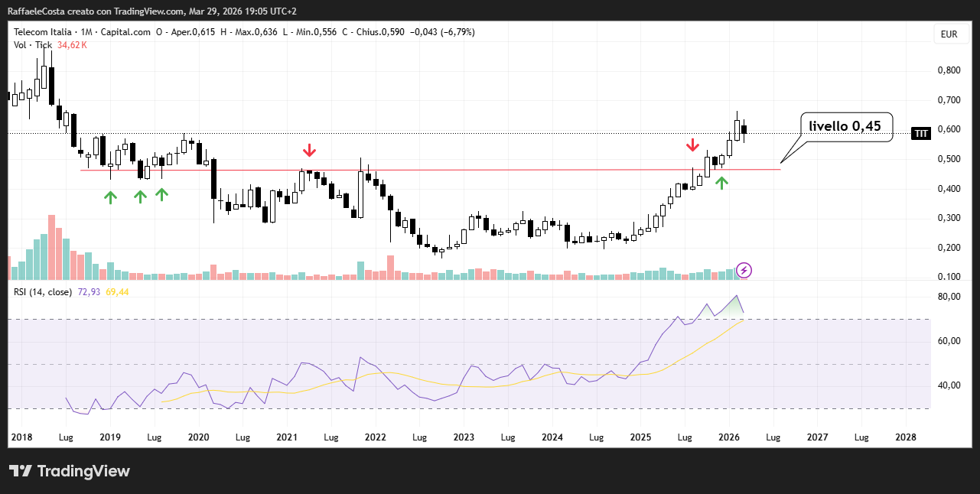
Task: Click the Telecom Italia symbol title
Action: 43,32
